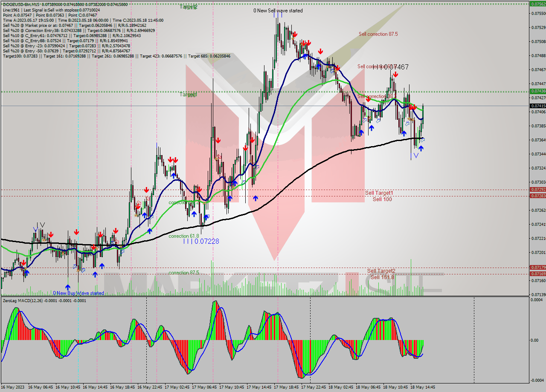This screenshot has height=392, width=546.
Task: Click the '0 New Sell wave started' label
Action: (x=278, y=11)
